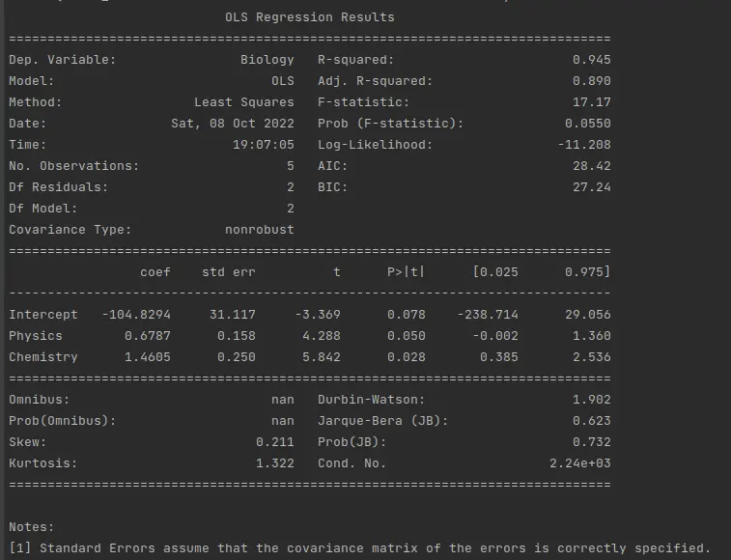Select the 'No. Observations:' label
The height and width of the screenshot is (560, 731).
pos(73,166)
